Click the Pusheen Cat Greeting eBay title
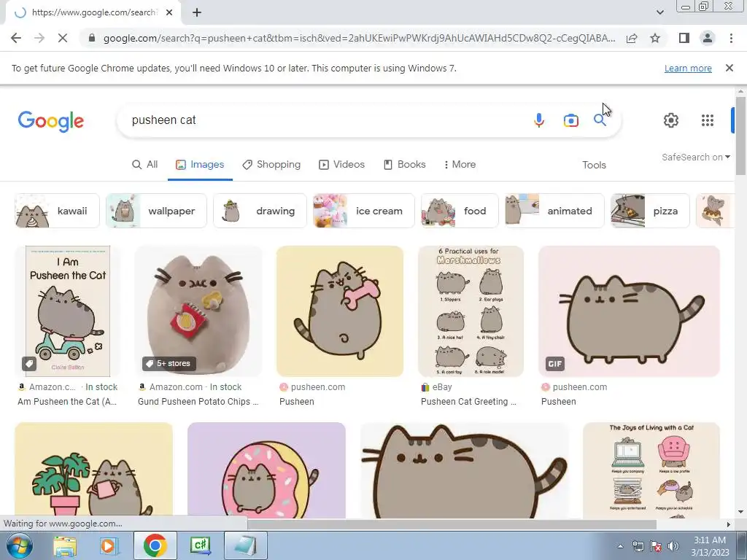Image resolution: width=747 pixels, height=560 pixels. (x=468, y=402)
